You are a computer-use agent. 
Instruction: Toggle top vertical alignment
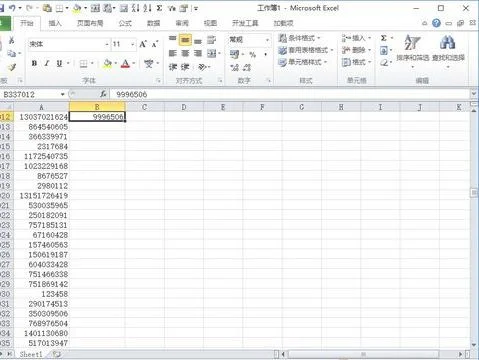pos(172,40)
